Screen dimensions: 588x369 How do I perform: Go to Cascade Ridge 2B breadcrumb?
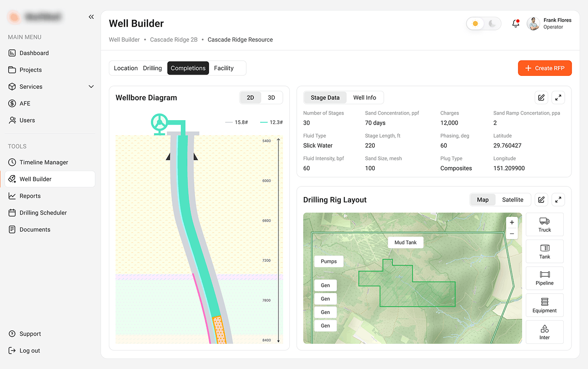click(174, 40)
